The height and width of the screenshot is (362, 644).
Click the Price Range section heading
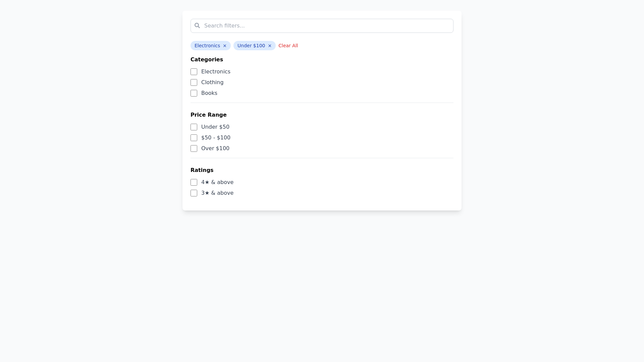click(208, 115)
